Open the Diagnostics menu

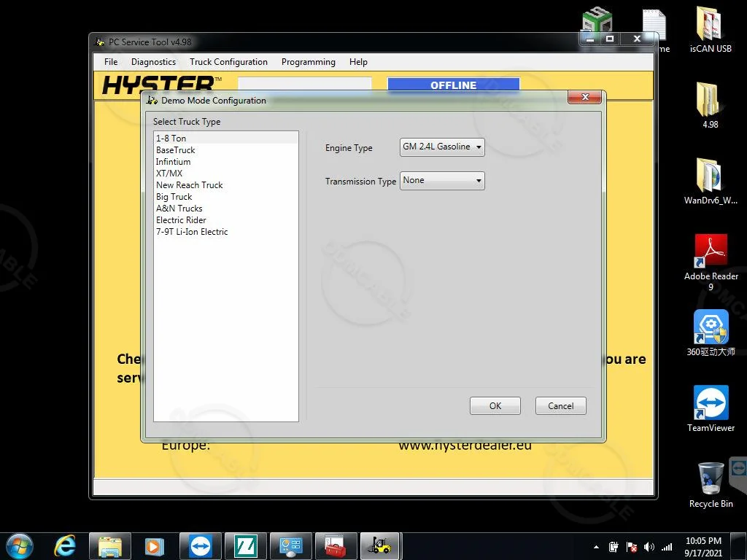pyautogui.click(x=153, y=62)
